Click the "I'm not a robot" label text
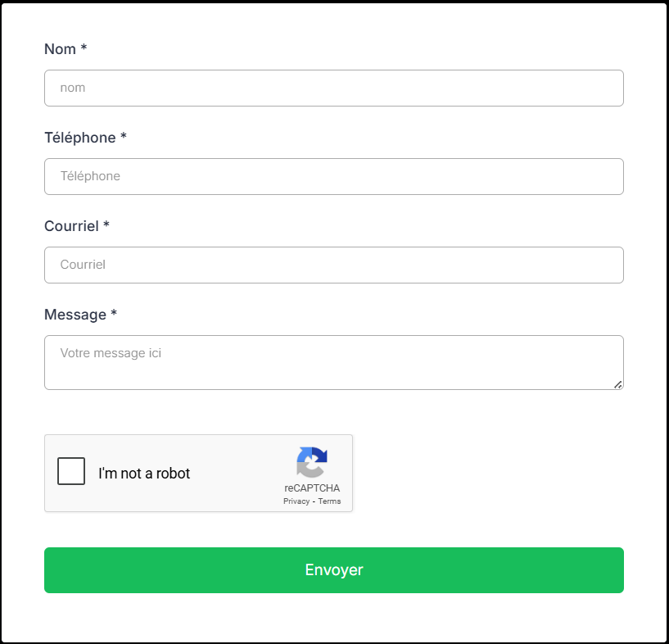This screenshot has width=669, height=644. pyautogui.click(x=144, y=474)
